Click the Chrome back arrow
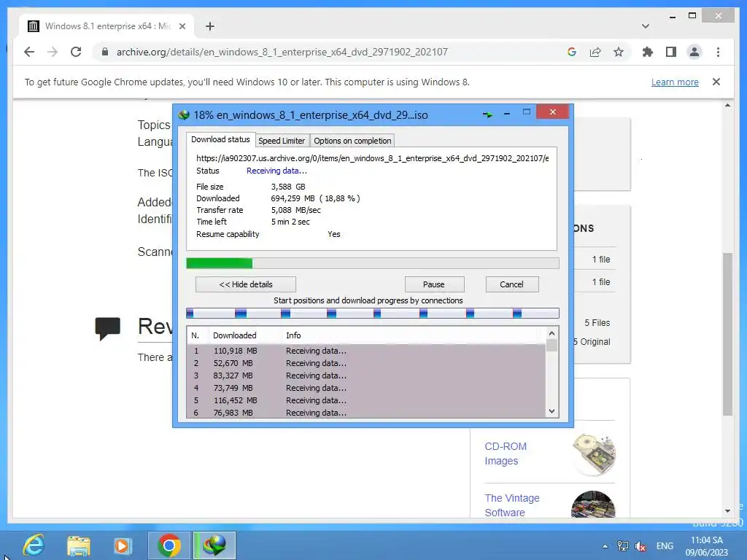This screenshot has height=560, width=747. tap(29, 52)
